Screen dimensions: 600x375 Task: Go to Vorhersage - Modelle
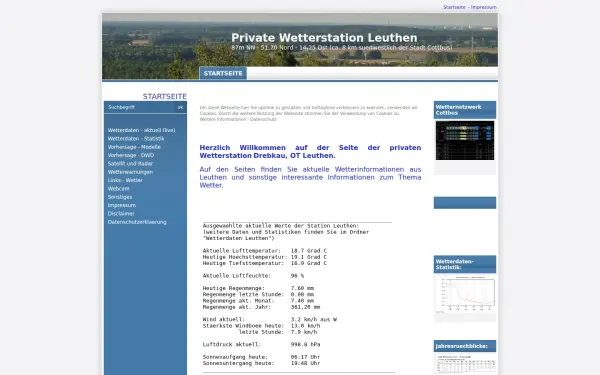(x=134, y=147)
